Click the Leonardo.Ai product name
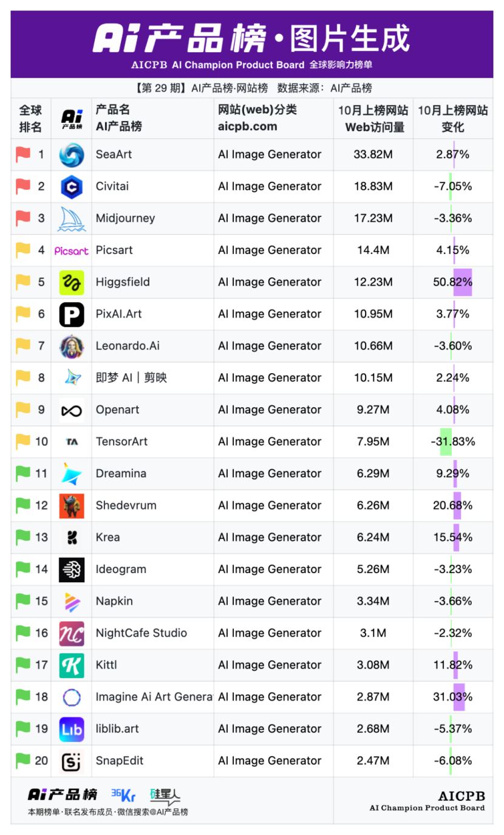The height and width of the screenshot is (835, 504). (128, 346)
